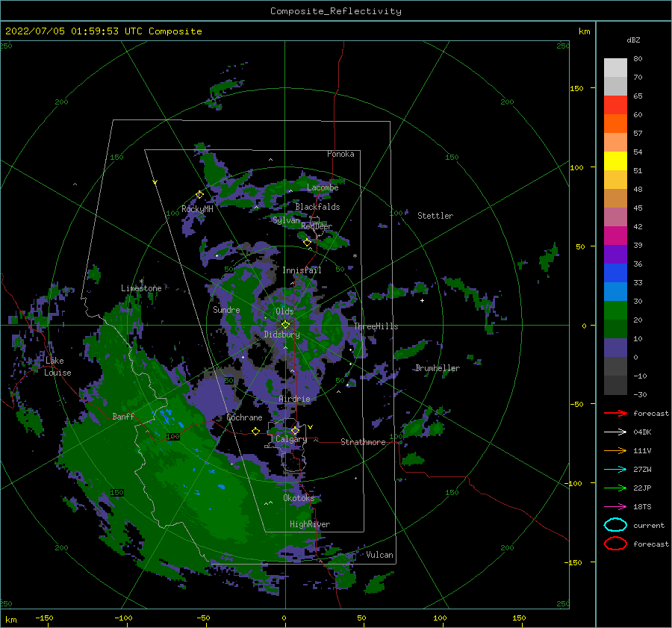Click the Ponoka town label
Screen dimensions: 672x628
[340, 154]
